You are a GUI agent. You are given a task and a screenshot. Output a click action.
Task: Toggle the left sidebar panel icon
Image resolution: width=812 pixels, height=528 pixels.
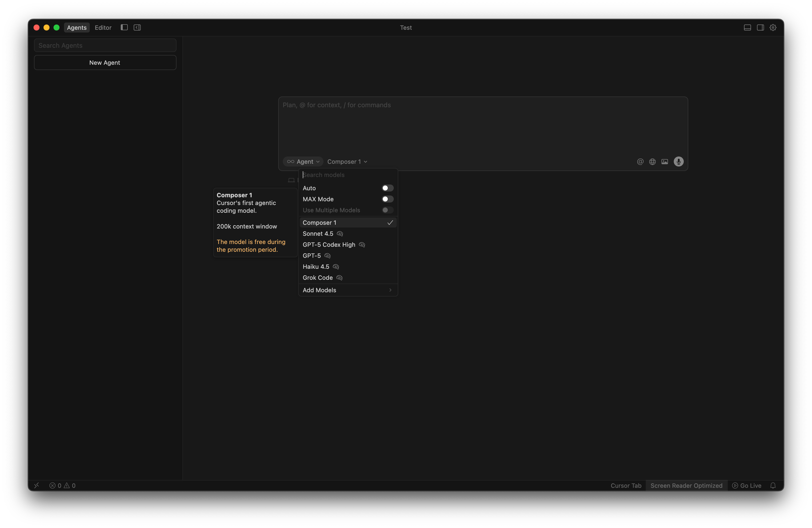(x=124, y=28)
